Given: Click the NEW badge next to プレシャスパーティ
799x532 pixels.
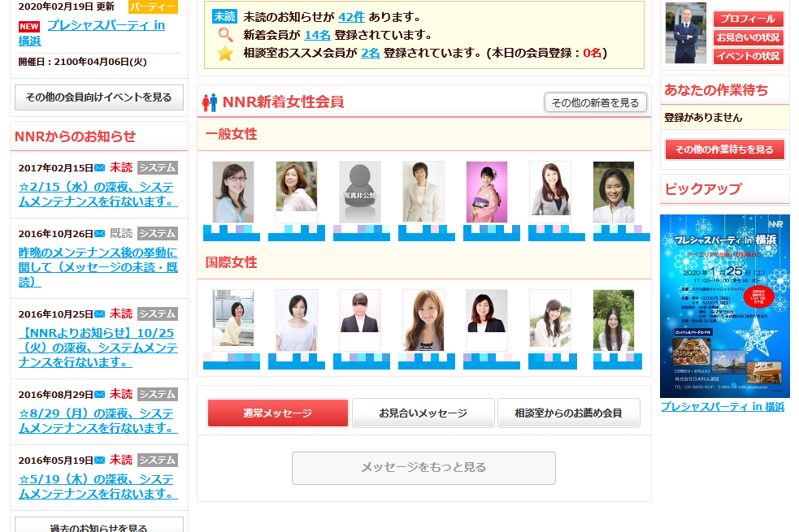Looking at the screenshot, I should (29, 27).
